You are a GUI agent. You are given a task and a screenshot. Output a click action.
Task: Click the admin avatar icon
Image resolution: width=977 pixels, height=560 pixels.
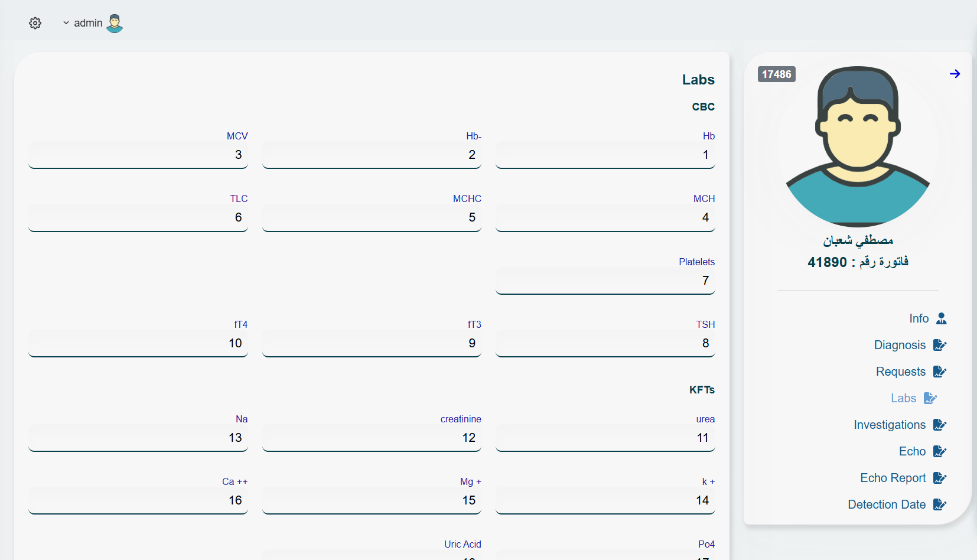(115, 24)
